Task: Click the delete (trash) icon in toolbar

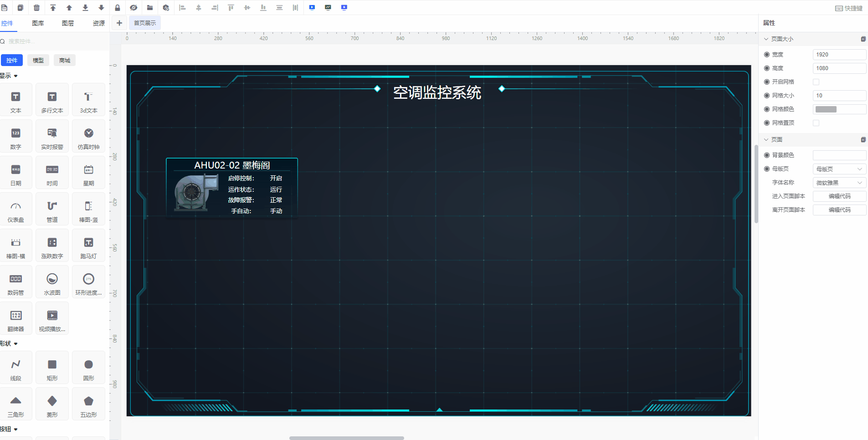Action: point(36,8)
